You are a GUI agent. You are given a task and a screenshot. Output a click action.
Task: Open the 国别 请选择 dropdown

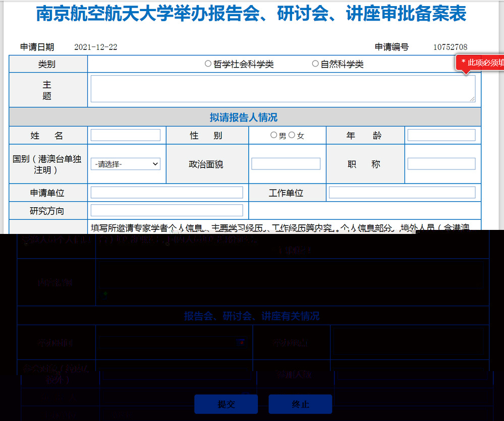[126, 164]
